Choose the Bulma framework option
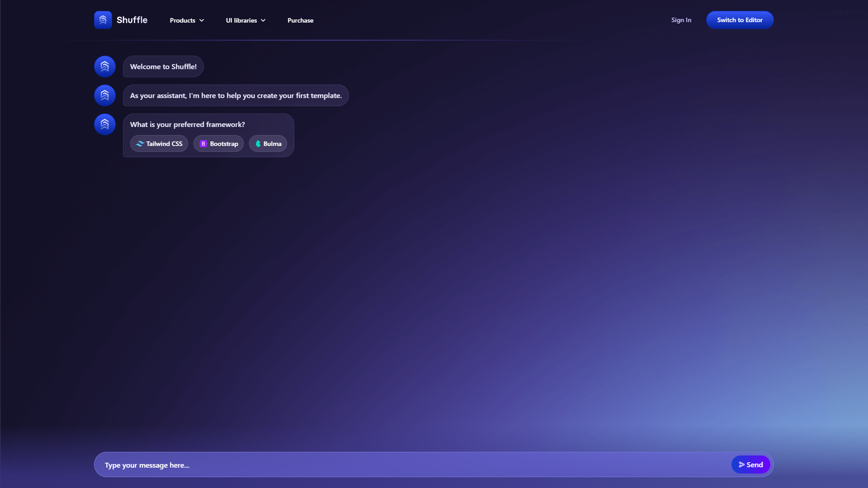The image size is (868, 488). click(x=268, y=144)
